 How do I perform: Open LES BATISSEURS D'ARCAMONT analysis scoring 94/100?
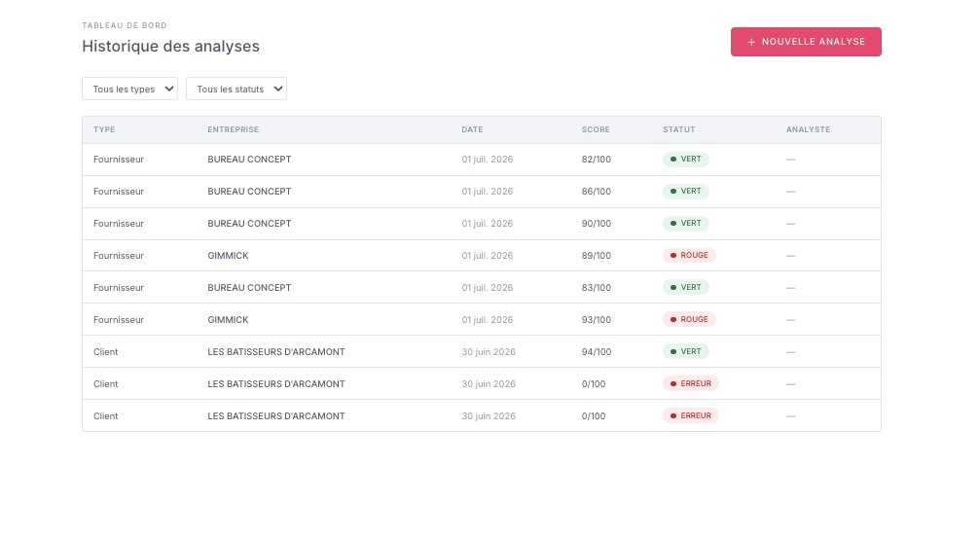[482, 351]
